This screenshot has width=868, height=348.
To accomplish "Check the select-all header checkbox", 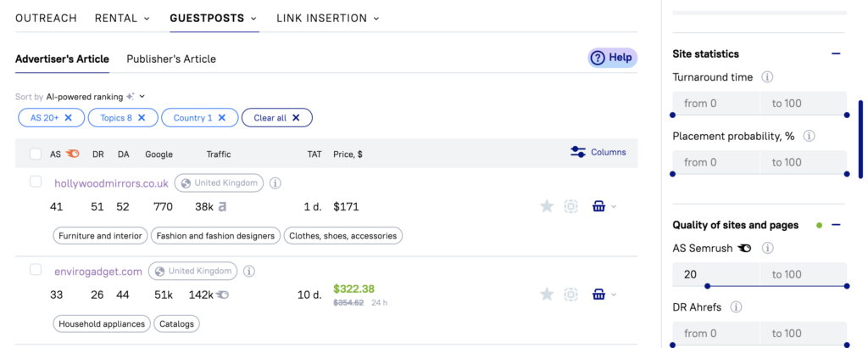I will pyautogui.click(x=36, y=154).
